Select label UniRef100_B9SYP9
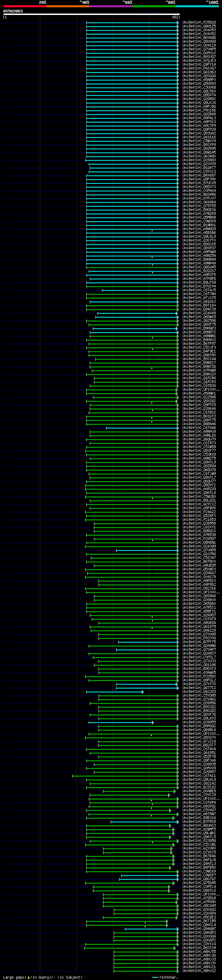The image size is (222, 980). (199, 145)
